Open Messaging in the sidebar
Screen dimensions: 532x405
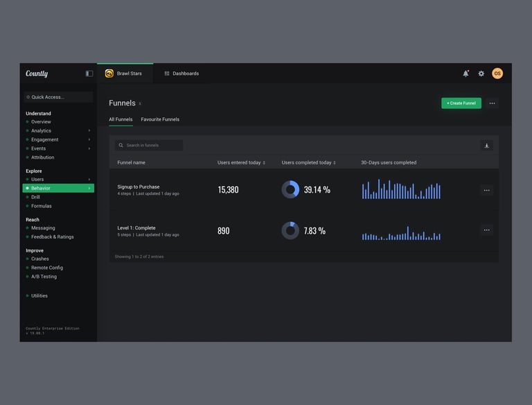tap(43, 228)
